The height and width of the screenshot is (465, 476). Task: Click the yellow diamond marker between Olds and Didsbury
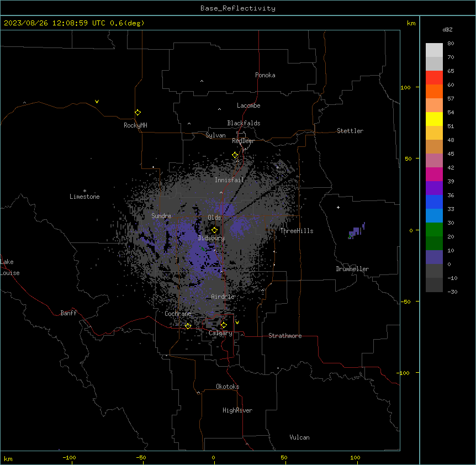(x=214, y=230)
